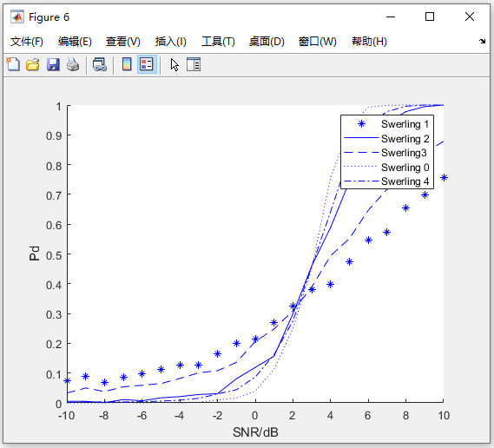Open the 插入(I) menu
The height and width of the screenshot is (448, 494).
171,42
